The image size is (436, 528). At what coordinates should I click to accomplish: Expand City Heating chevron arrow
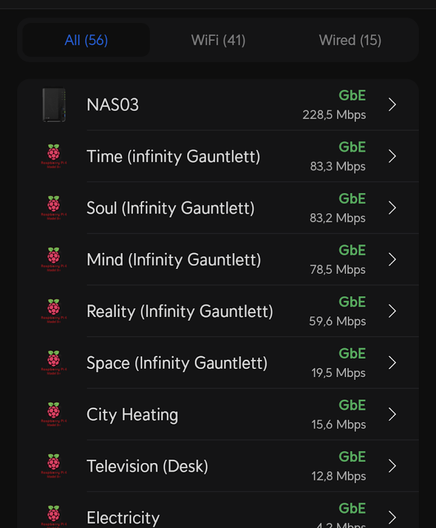pos(392,414)
